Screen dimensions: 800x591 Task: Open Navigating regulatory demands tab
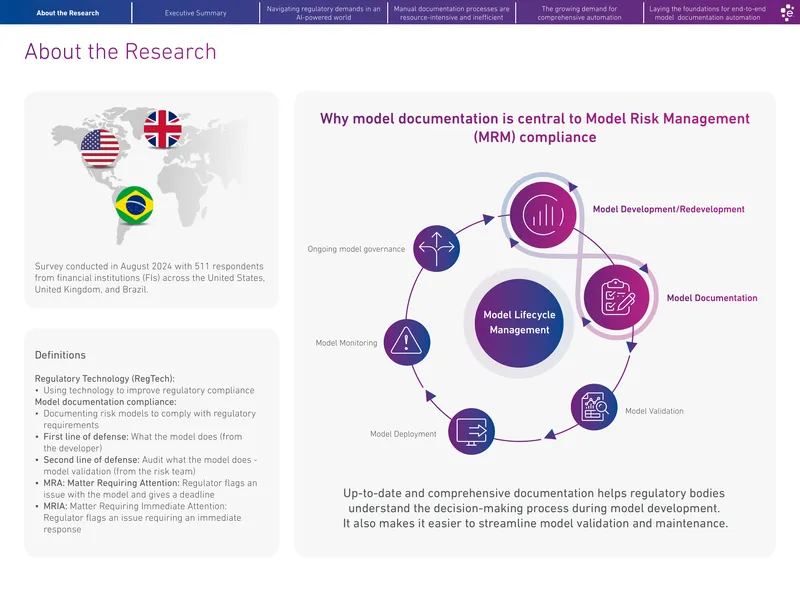click(x=323, y=13)
